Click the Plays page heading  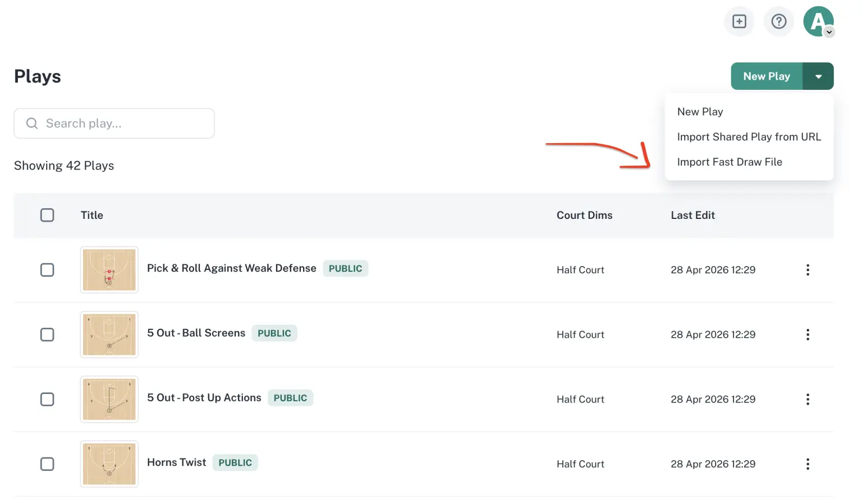click(x=38, y=76)
